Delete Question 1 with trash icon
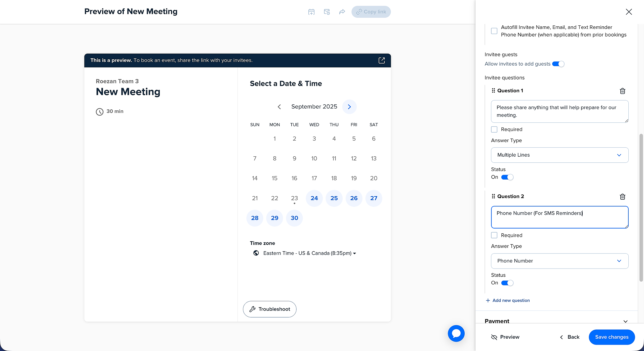 (x=622, y=91)
